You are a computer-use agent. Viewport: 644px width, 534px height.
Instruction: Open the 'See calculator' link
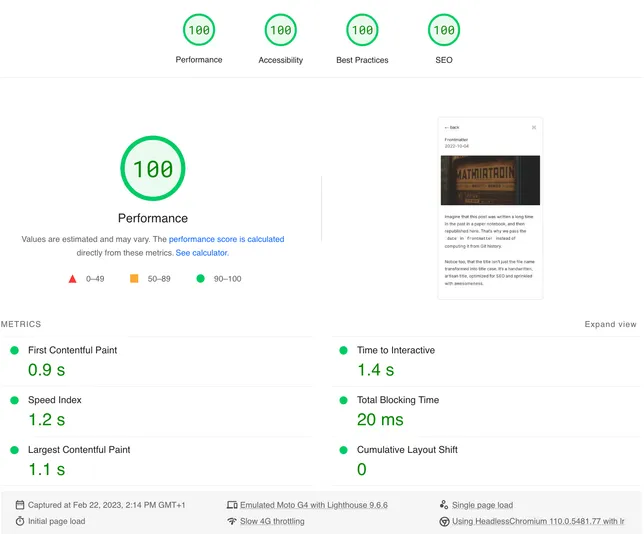click(x=202, y=253)
